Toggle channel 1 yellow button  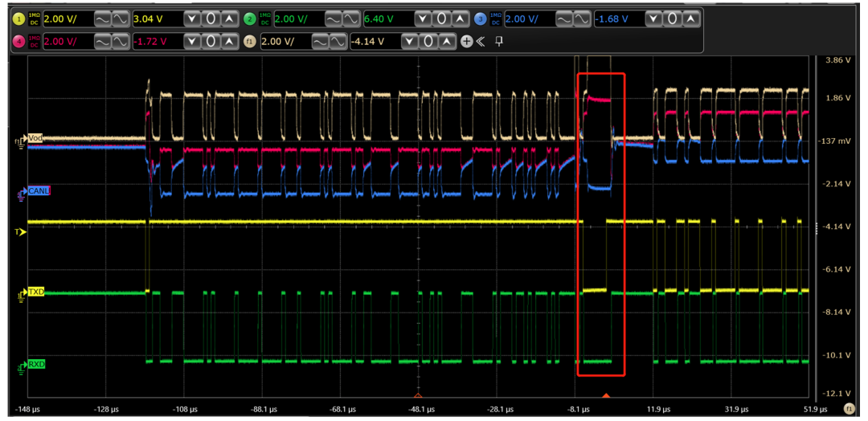[19, 18]
